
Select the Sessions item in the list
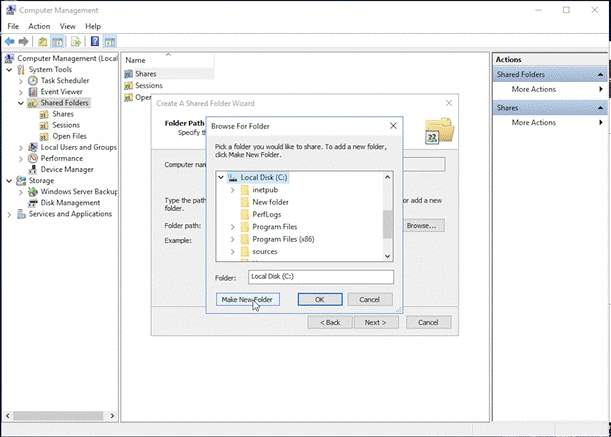click(x=148, y=85)
